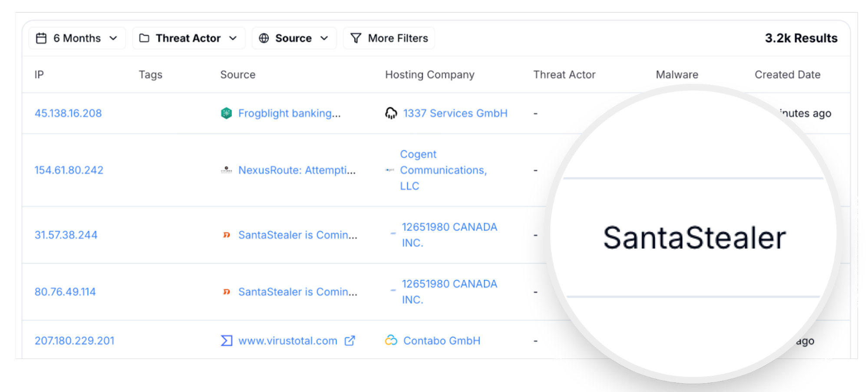This screenshot has height=392, width=868.
Task: Click the calendar icon beside 6 Months
Action: click(x=41, y=38)
